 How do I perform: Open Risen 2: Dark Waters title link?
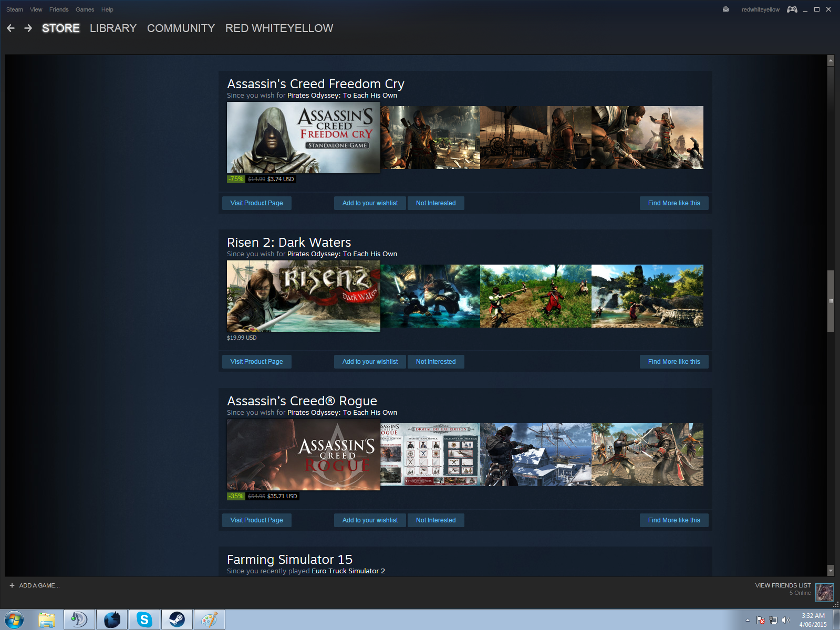tap(289, 243)
